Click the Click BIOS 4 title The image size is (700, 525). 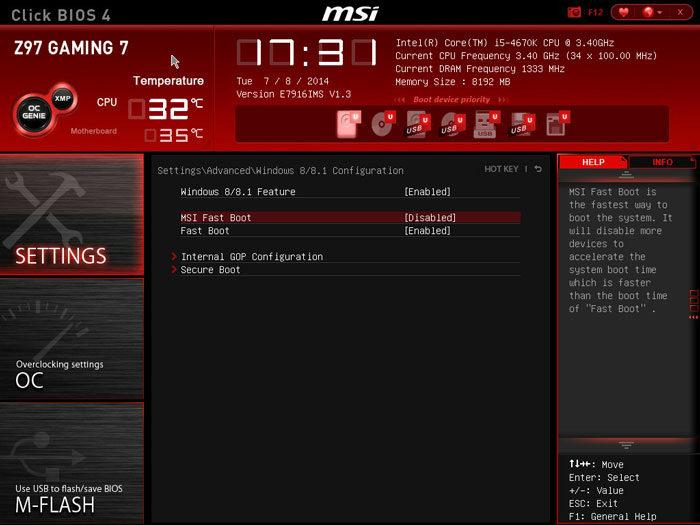pyautogui.click(x=61, y=15)
